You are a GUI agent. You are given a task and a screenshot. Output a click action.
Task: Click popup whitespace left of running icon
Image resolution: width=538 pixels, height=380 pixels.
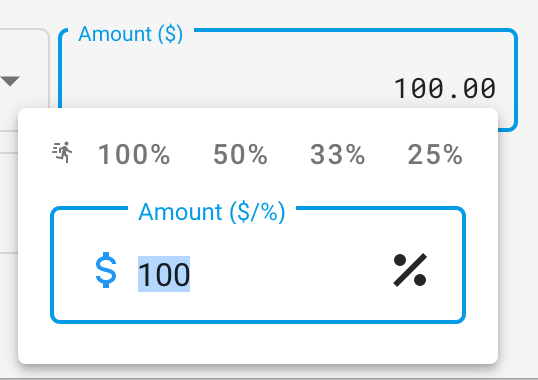click(x=35, y=153)
